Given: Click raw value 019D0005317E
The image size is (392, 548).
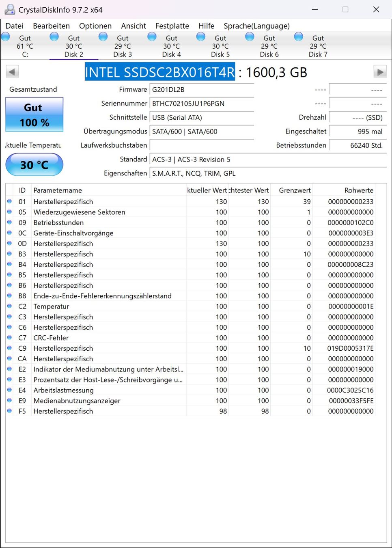Looking at the screenshot, I should click(x=351, y=348).
